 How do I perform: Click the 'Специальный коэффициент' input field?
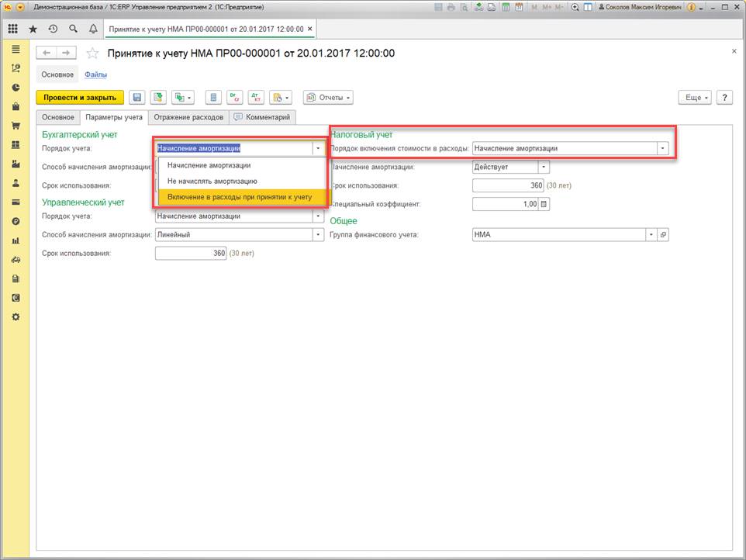pos(506,204)
